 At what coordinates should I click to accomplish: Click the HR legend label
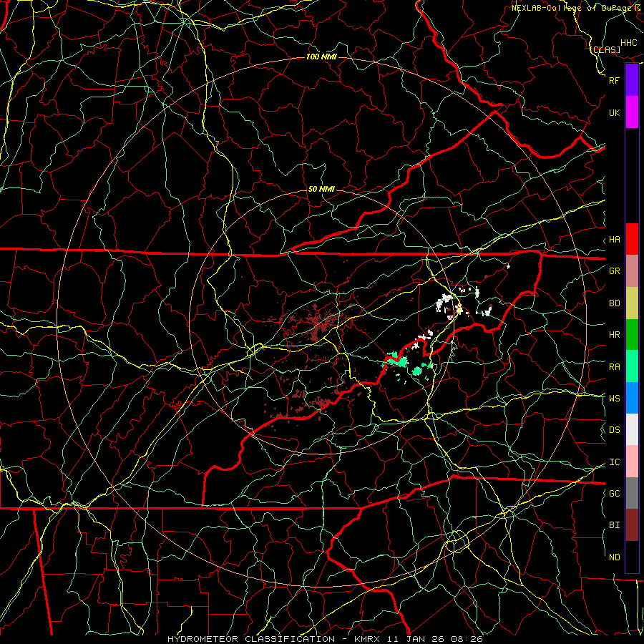click(x=615, y=335)
